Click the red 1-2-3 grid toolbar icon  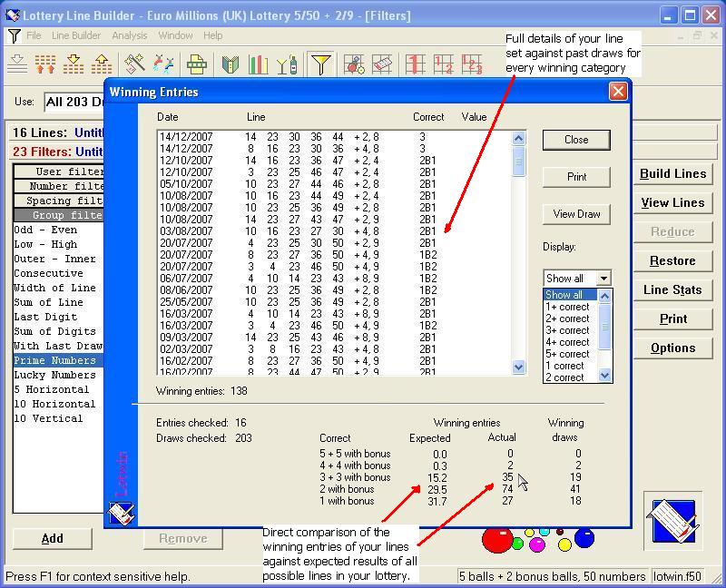pos(472,64)
